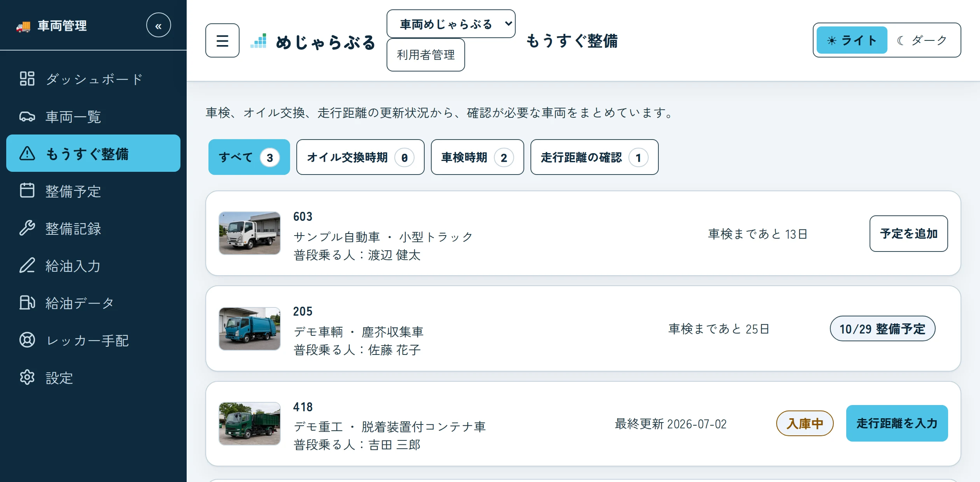Open the hamburger menu button
Screen dimensions: 980x482
click(x=222, y=40)
